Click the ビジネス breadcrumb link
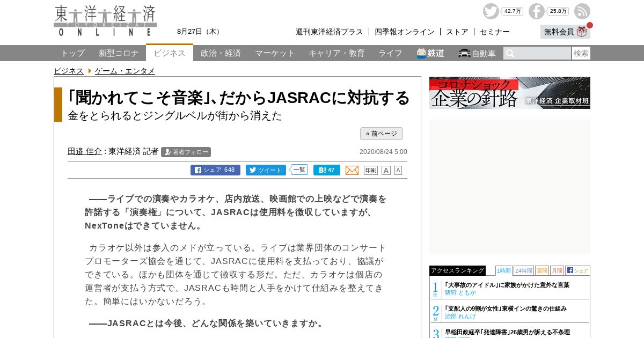644x338 pixels. 69,71
